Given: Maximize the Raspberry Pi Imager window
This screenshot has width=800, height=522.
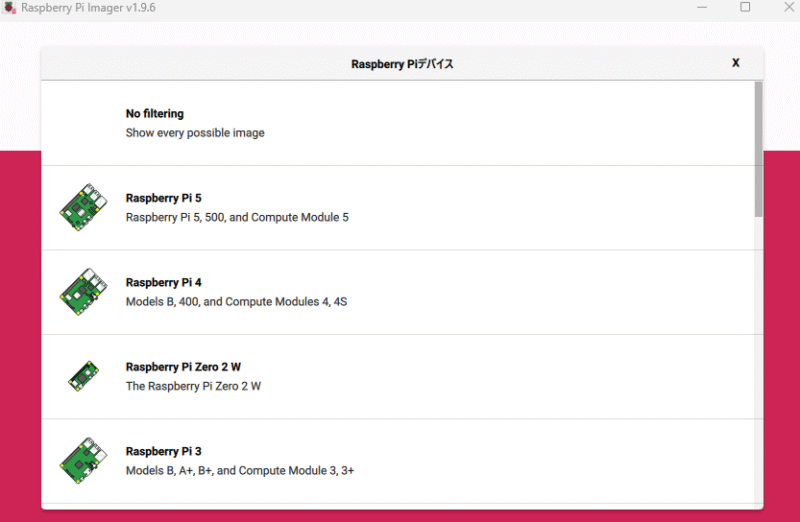Looking at the screenshot, I should [x=745, y=8].
